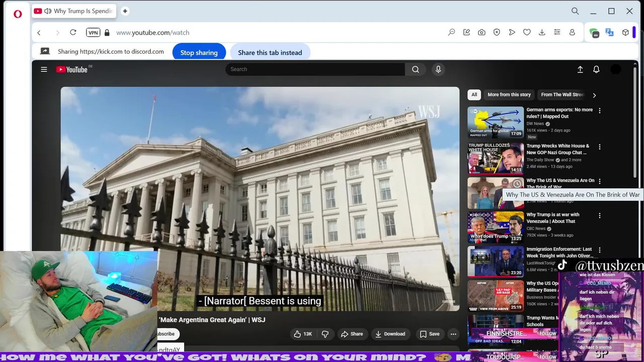Open the Opera menu logo
This screenshot has width=644, height=362.
coord(18,14)
